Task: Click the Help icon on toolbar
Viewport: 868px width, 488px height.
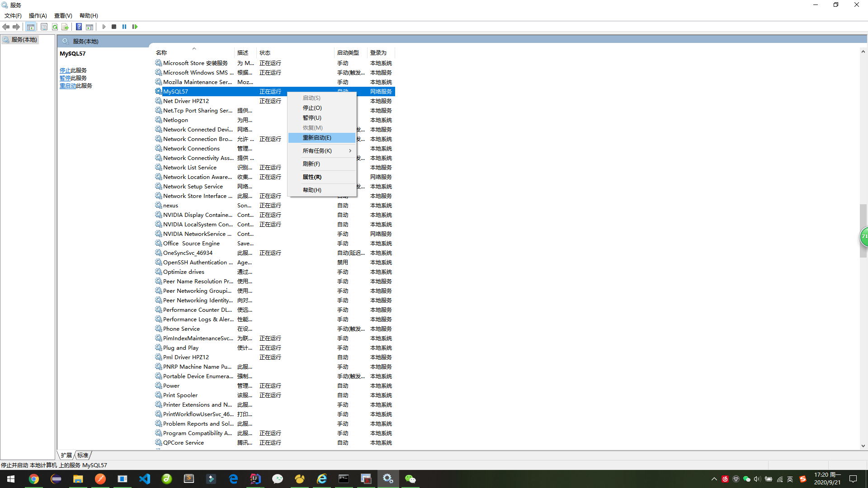Action: click(x=79, y=27)
